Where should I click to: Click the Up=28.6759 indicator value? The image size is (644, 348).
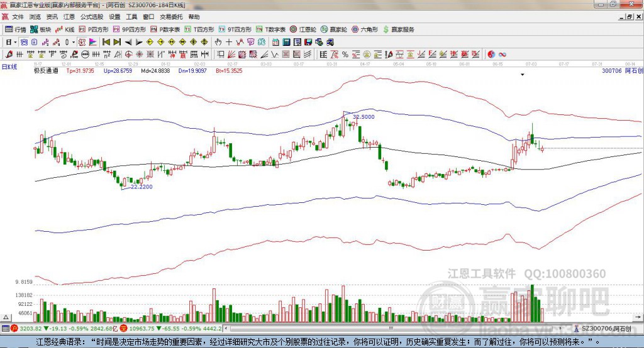pyautogui.click(x=118, y=70)
